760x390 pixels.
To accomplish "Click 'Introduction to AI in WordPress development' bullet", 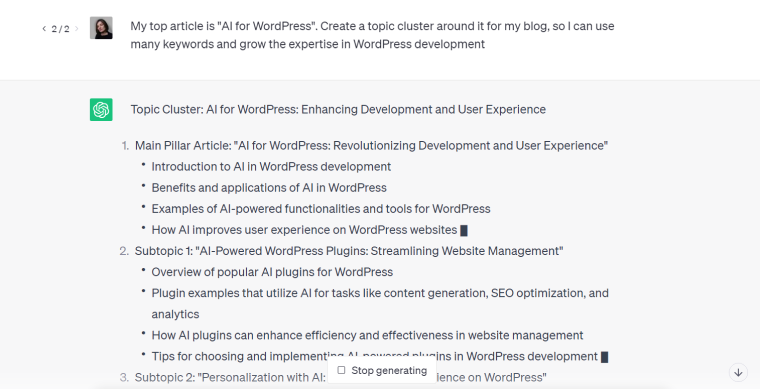I will 271,167.
